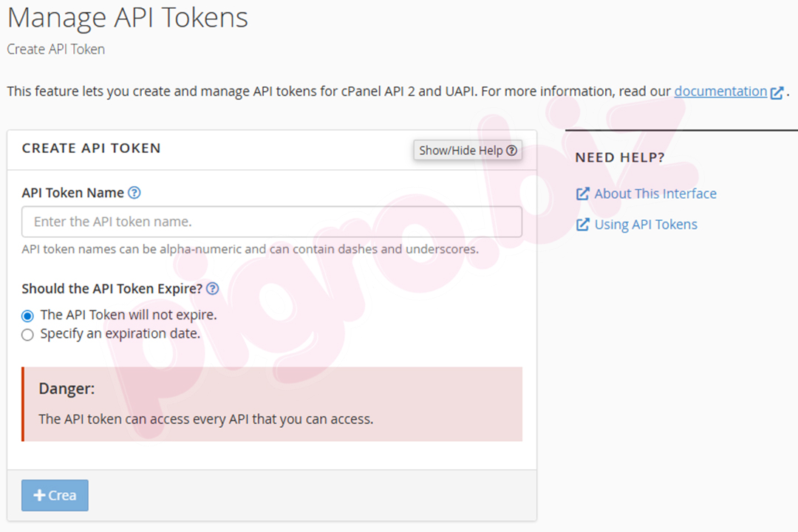Focus the API token name input field

coord(272,222)
